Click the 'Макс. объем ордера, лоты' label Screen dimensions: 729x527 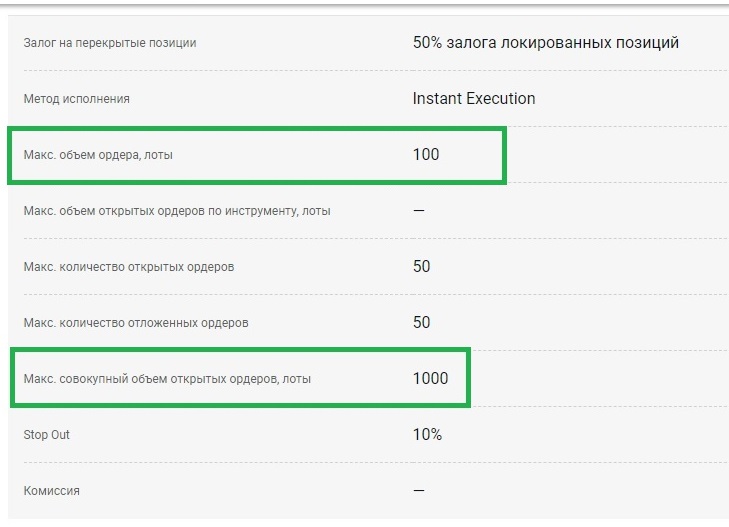pos(98,155)
